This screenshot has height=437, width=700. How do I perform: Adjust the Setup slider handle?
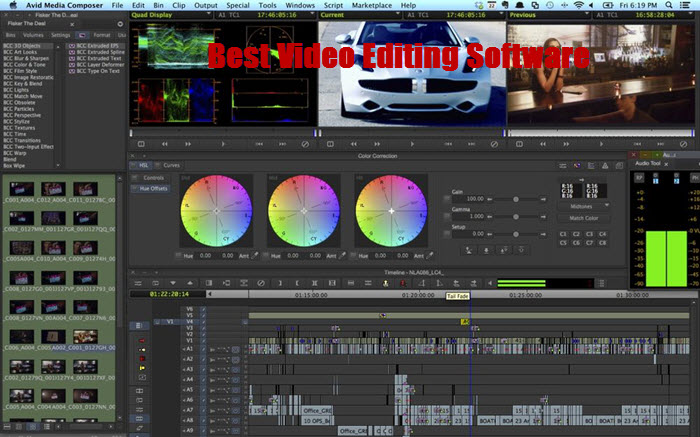(x=516, y=234)
